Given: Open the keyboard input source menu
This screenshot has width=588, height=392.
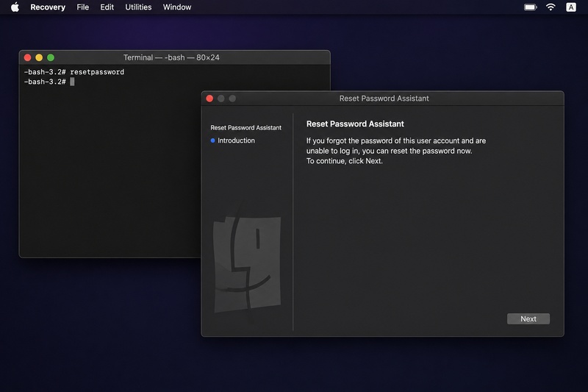Looking at the screenshot, I should pyautogui.click(x=571, y=7).
